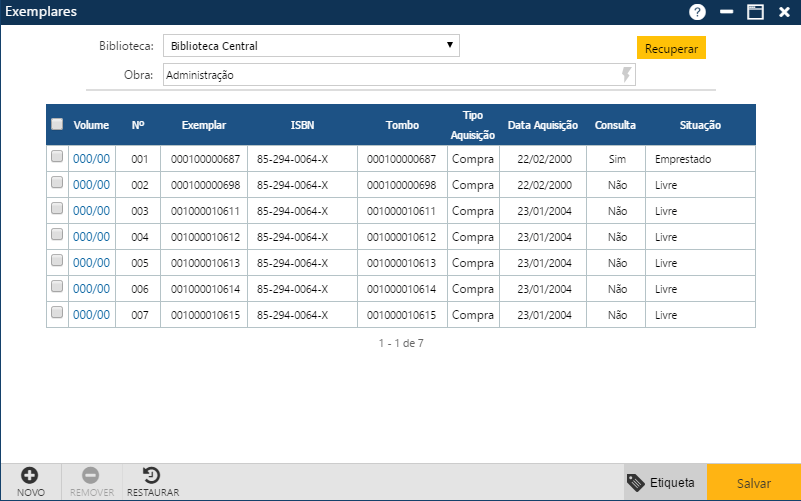Click the help question mark icon
Image resolution: width=801 pixels, height=501 pixels.
coord(697,12)
